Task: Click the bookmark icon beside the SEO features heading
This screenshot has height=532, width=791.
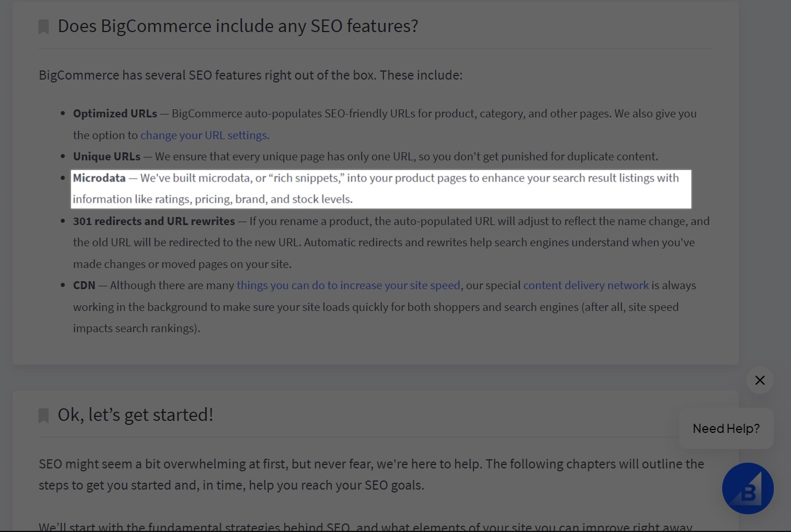Action: pos(44,27)
